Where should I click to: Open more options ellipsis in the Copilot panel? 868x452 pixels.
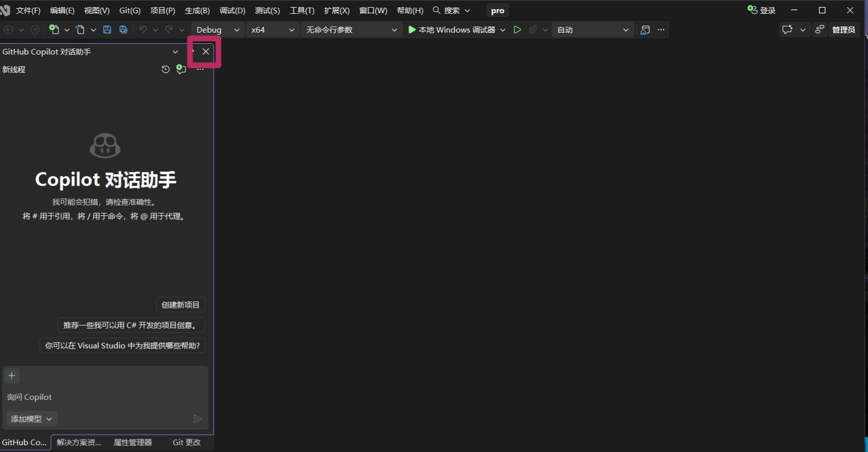coord(200,70)
